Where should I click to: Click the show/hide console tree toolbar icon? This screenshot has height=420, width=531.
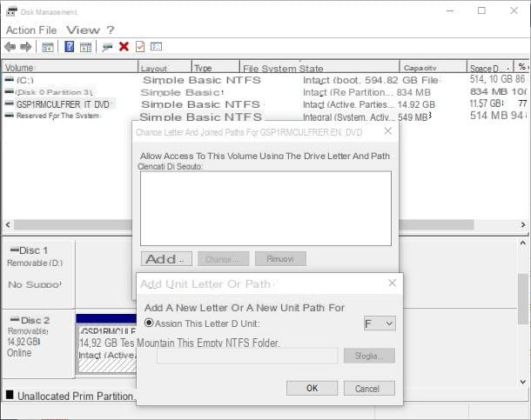47,47
